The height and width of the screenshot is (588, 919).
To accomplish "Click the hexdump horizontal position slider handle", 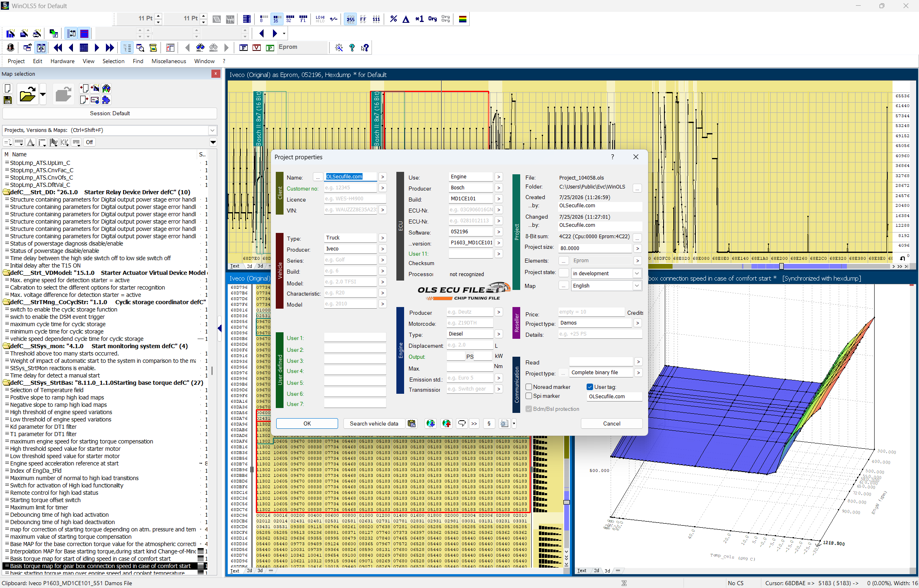I will click(x=781, y=266).
